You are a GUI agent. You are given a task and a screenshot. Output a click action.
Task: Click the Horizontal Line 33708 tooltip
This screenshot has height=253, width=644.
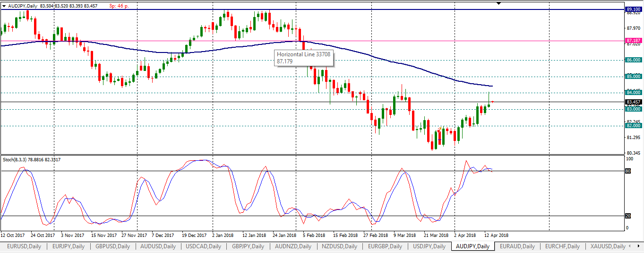pos(304,58)
